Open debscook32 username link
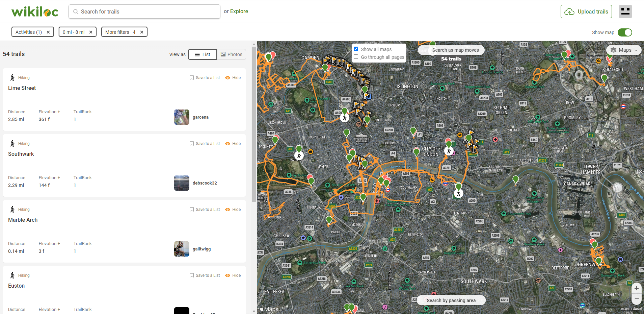644x314 pixels. [x=205, y=183]
